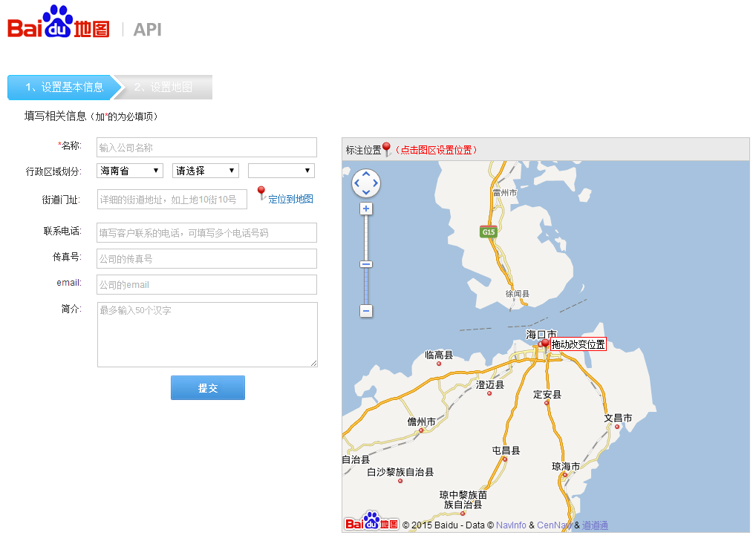Open the empty district dropdown
The height and width of the screenshot is (538, 756).
click(x=281, y=171)
